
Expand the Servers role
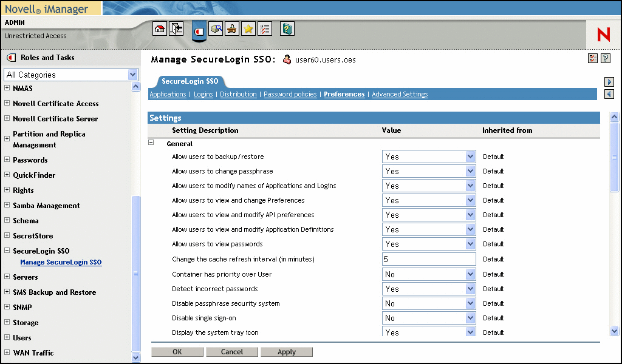[x=7, y=277]
